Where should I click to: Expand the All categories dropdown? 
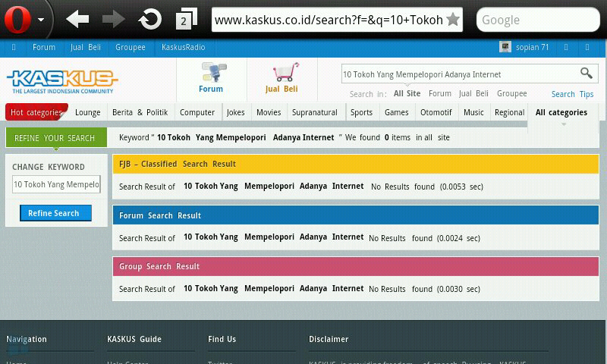[561, 112]
